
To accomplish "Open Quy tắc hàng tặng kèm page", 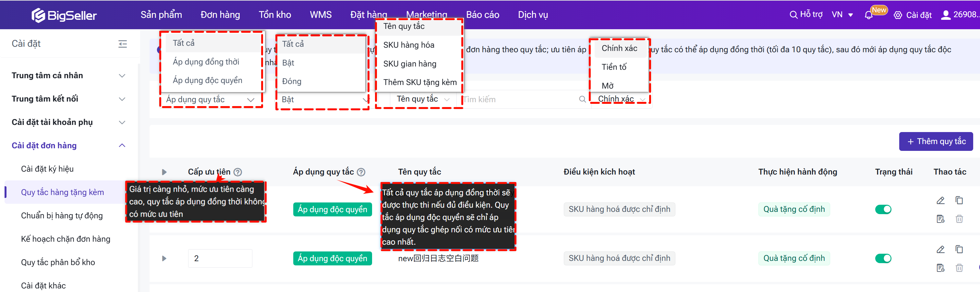I will (x=62, y=193).
